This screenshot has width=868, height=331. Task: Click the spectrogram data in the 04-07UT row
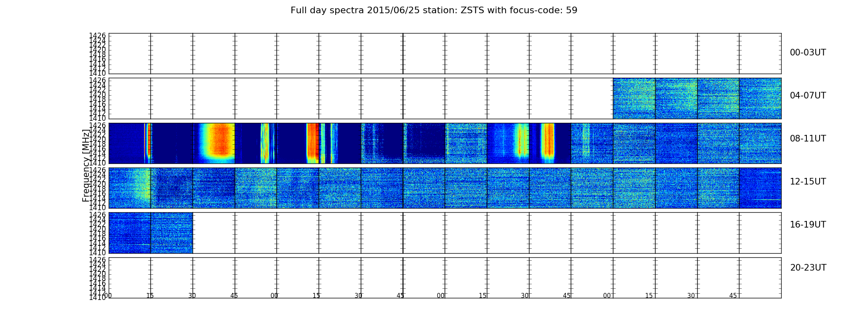(x=697, y=98)
